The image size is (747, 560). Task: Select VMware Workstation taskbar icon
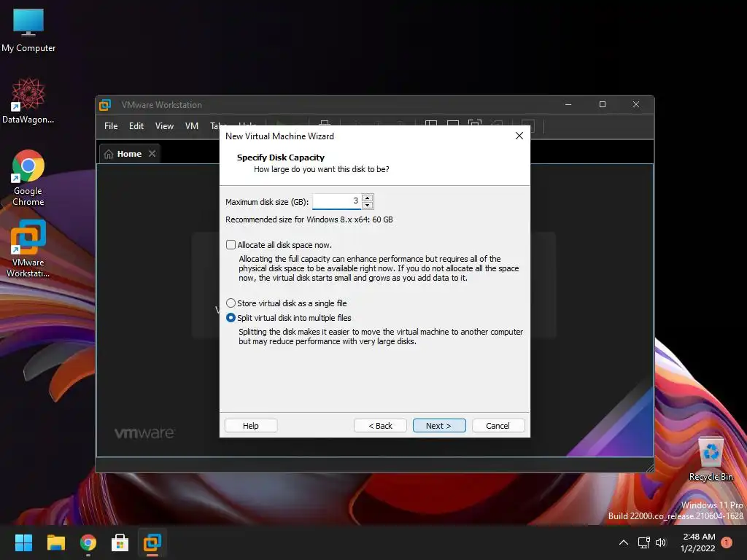pyautogui.click(x=152, y=542)
